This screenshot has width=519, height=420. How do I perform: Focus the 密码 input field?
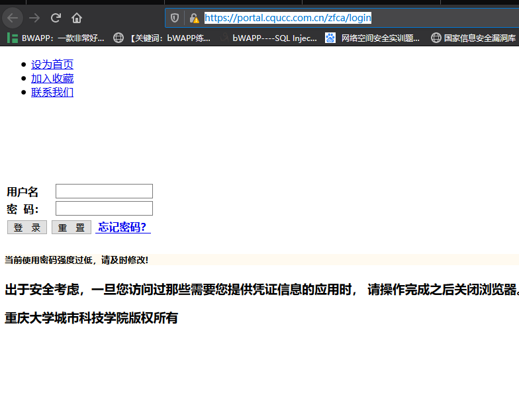[105, 208]
